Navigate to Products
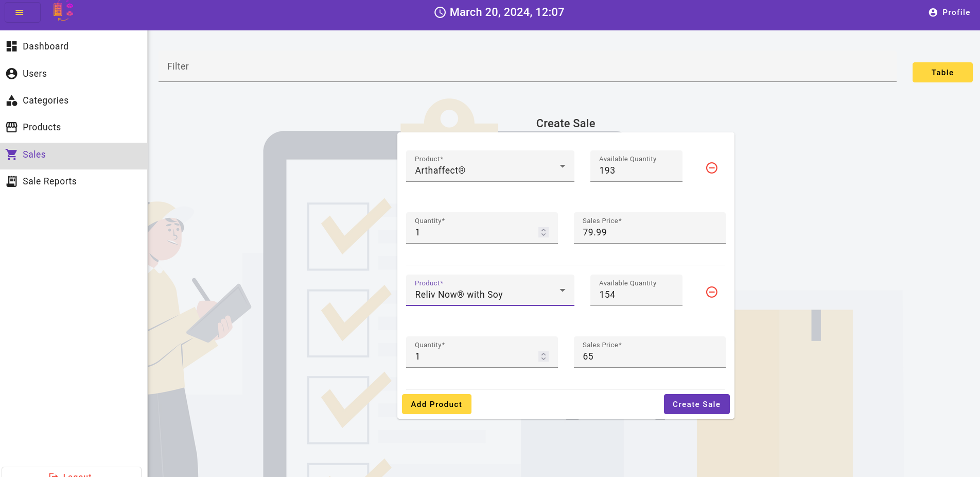This screenshot has width=980, height=477. click(x=74, y=127)
